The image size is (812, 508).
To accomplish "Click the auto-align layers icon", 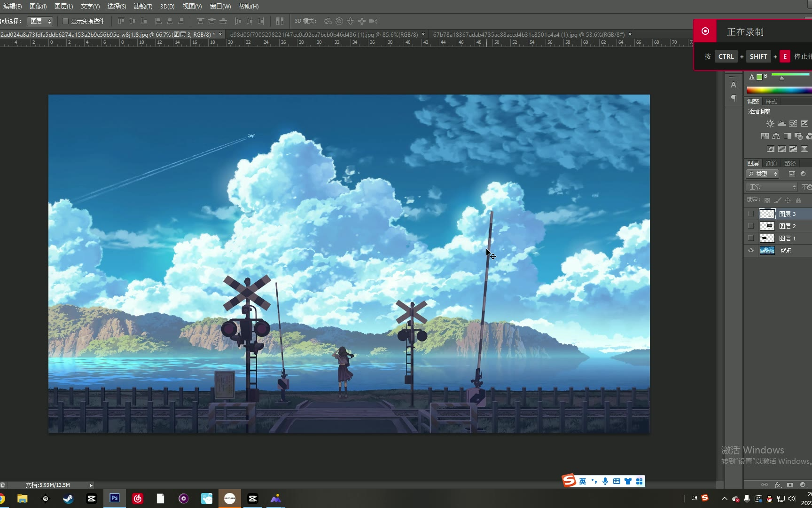I will click(280, 21).
